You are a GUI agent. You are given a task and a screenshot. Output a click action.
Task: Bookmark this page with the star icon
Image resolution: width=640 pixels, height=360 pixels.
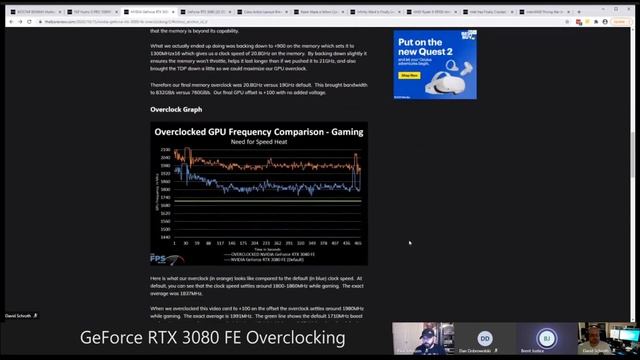click(567, 22)
